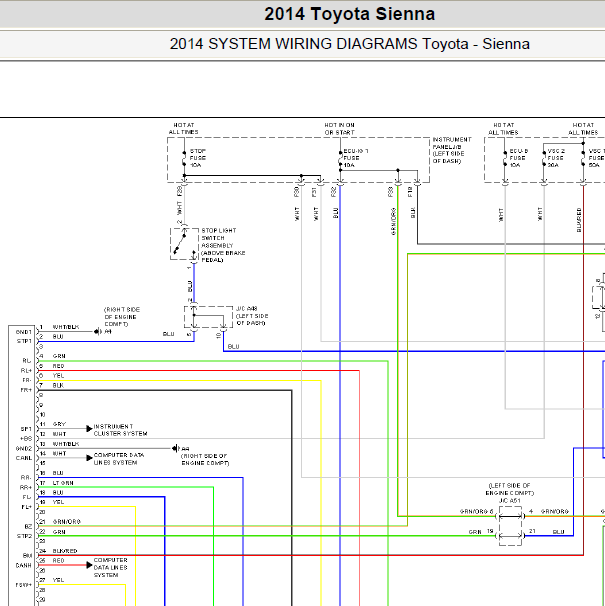Click the 'INSTRUMENT CLUSTER SYSTEM' reference
The height and width of the screenshot is (606, 605).
(120, 430)
